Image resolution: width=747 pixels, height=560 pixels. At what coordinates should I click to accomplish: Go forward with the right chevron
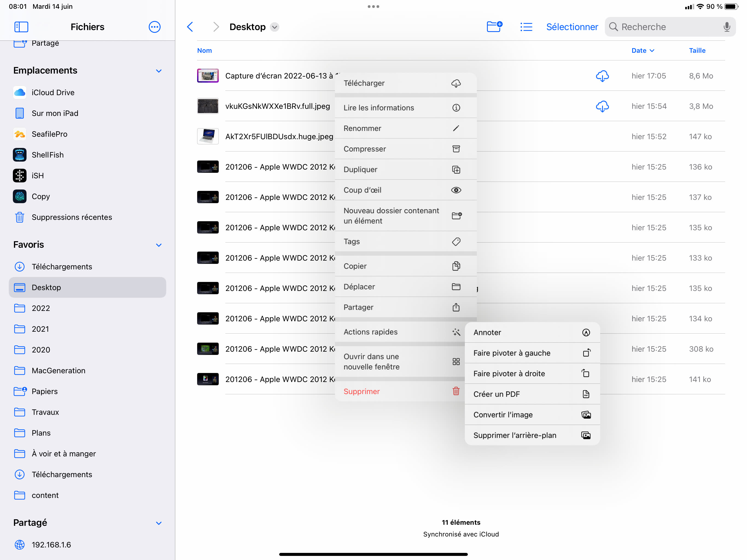click(216, 27)
